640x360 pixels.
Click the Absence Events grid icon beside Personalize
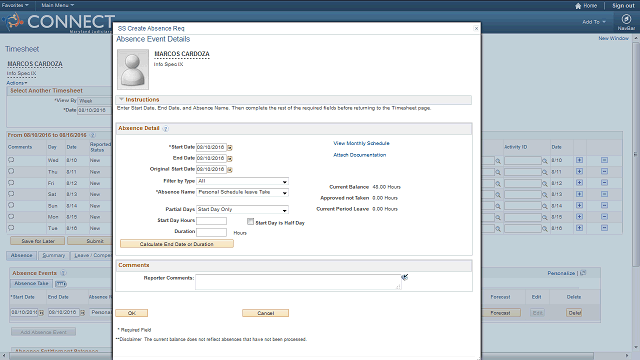pos(583,273)
